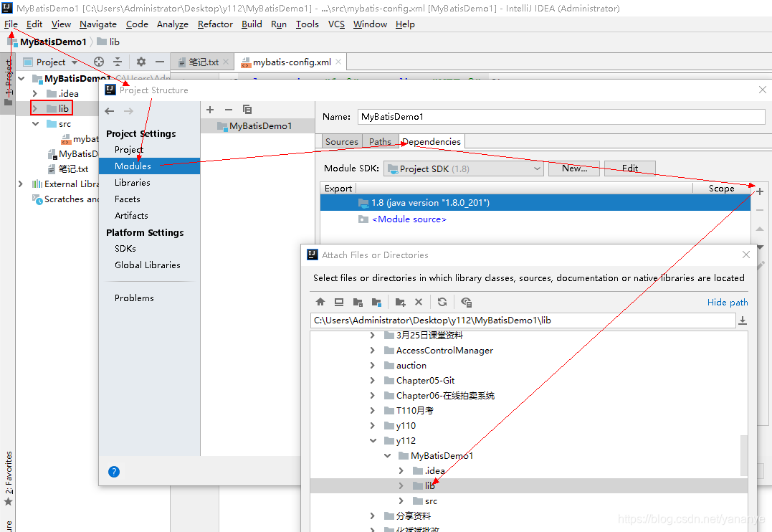Close the 笔记.txt editor tab

click(x=226, y=62)
